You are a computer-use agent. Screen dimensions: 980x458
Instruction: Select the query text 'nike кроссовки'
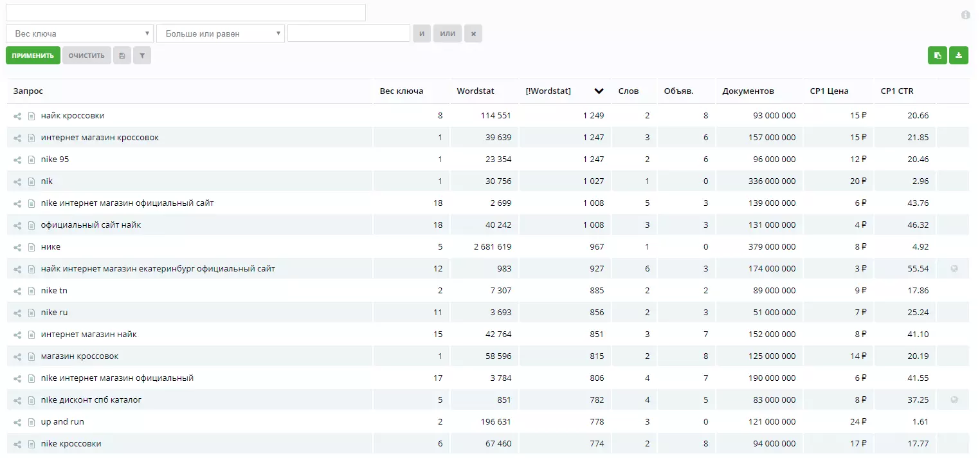(x=71, y=444)
